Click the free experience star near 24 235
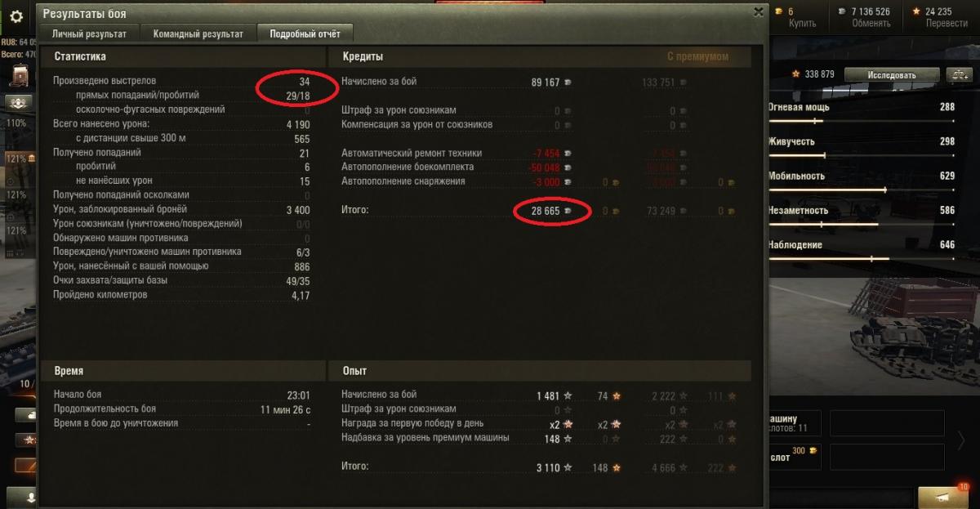This screenshot has height=509, width=980. click(915, 11)
